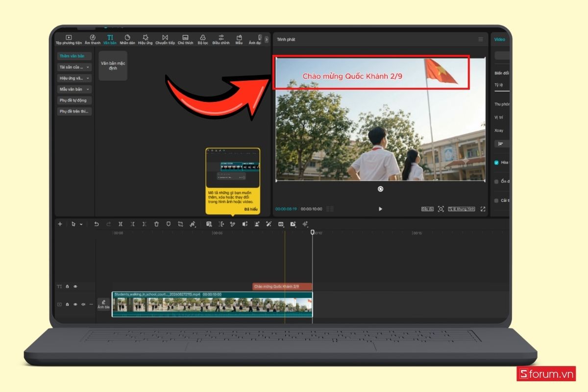Expand the Tài sản của dropdown
Image resolution: width=588 pixels, height=392 pixels.
pos(74,67)
